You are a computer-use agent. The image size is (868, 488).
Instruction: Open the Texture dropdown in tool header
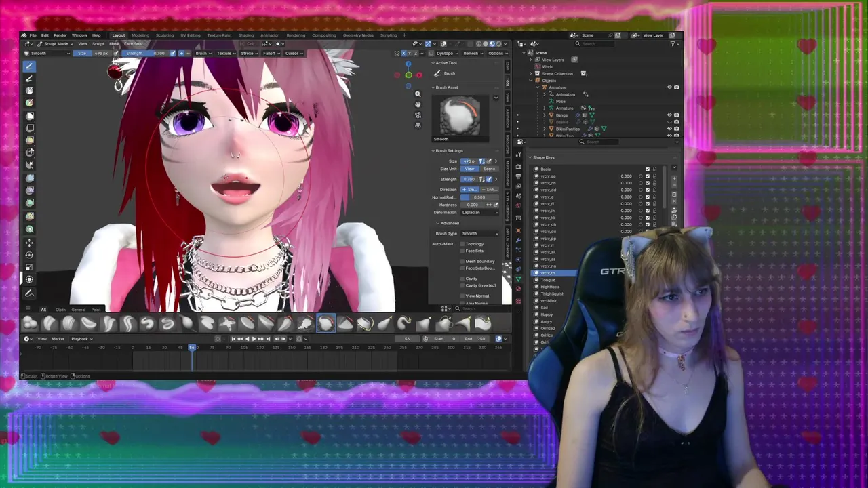tap(226, 53)
